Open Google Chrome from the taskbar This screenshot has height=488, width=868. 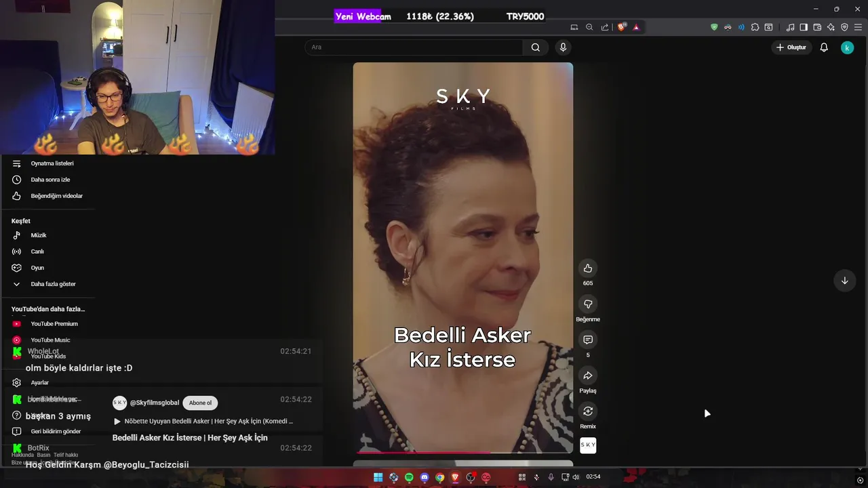(x=440, y=477)
